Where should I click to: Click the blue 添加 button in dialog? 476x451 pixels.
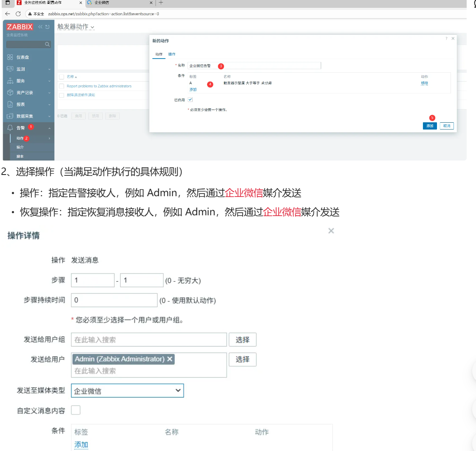point(430,126)
